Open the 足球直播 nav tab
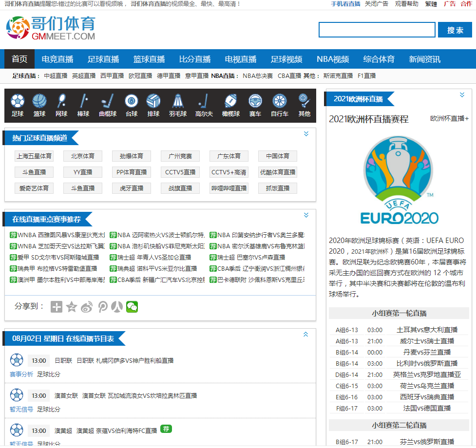This screenshot has height=448, width=476. [x=103, y=59]
